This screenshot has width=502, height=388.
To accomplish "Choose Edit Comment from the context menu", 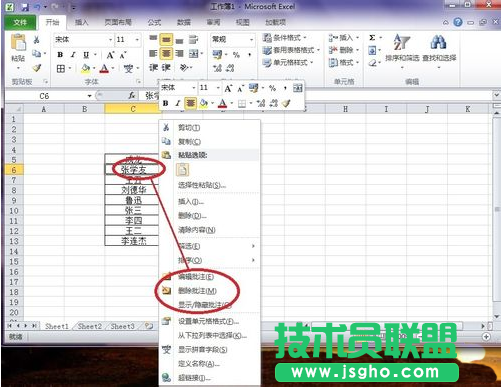I will tap(209, 277).
